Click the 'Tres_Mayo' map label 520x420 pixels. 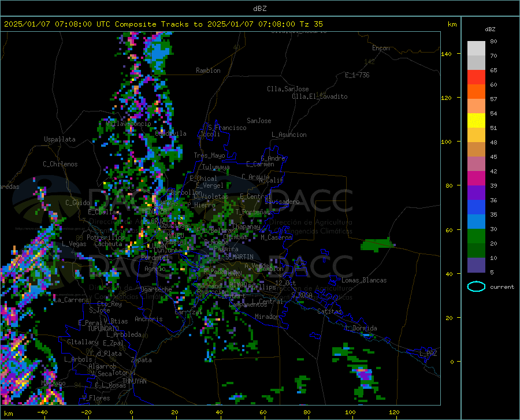pos(209,155)
